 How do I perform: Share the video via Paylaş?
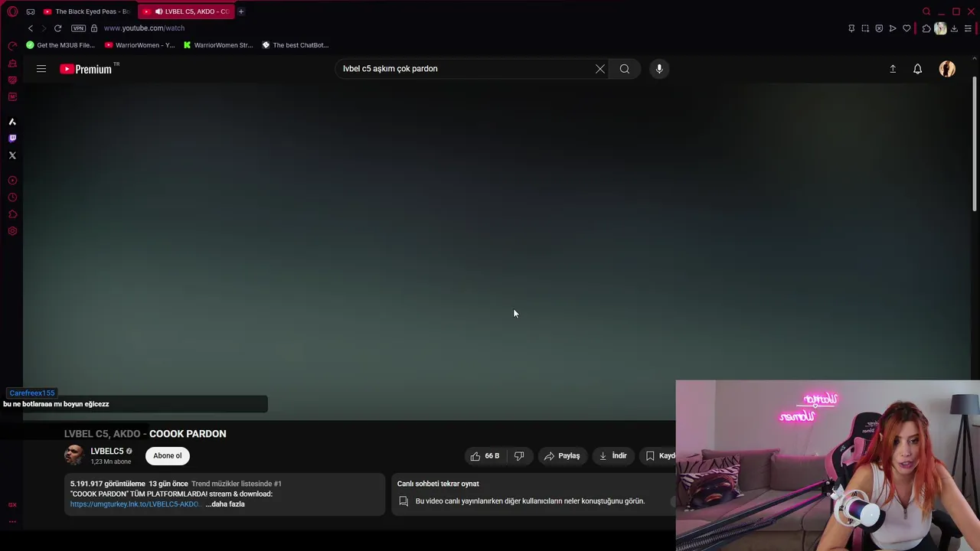[562, 455]
